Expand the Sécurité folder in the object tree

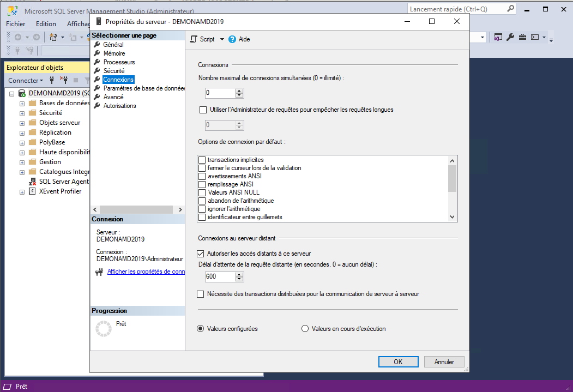click(22, 113)
